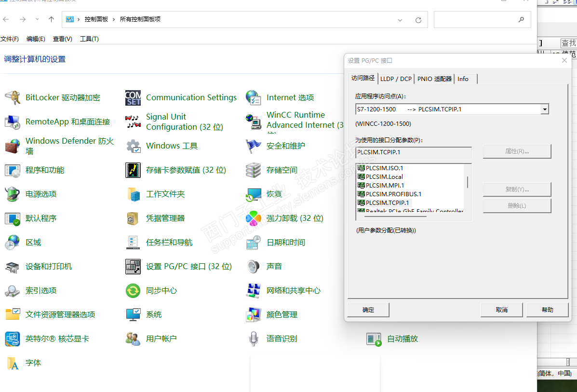
Task: Select PLCSIM.ISO.1 in interface list
Action: click(380, 168)
